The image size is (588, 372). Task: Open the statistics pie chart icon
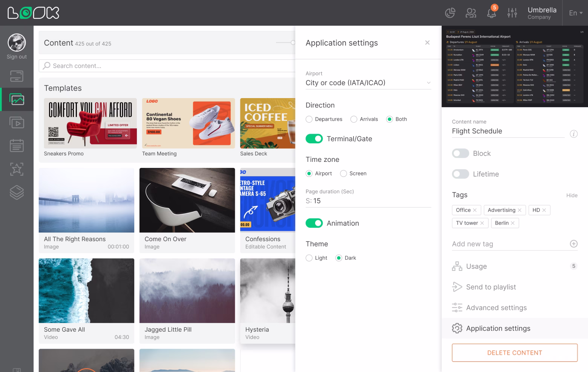pos(450,13)
